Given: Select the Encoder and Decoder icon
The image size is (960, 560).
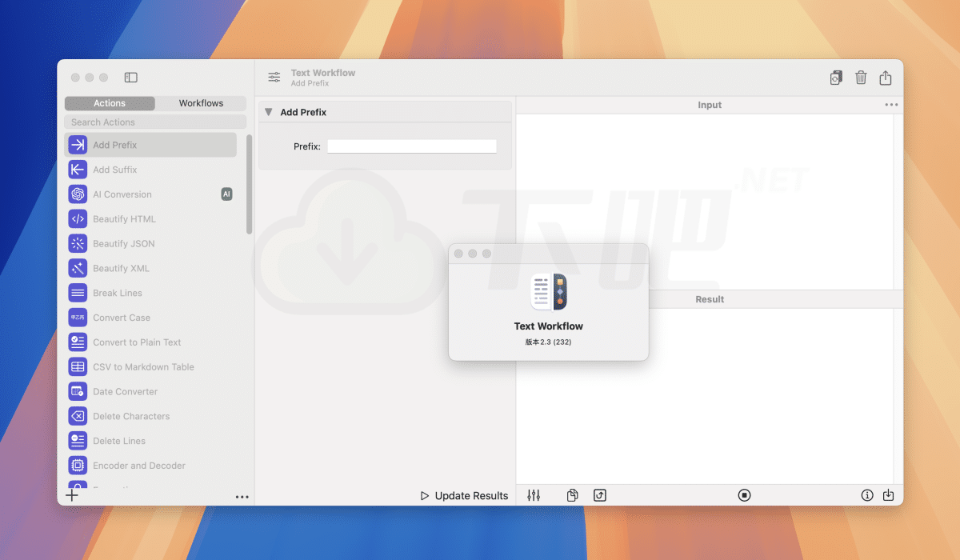Looking at the screenshot, I should (x=78, y=466).
